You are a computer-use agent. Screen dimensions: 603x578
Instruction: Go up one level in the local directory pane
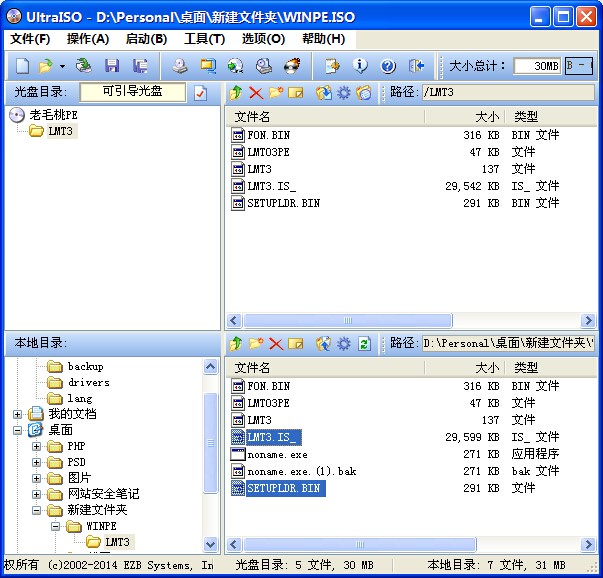(235, 343)
